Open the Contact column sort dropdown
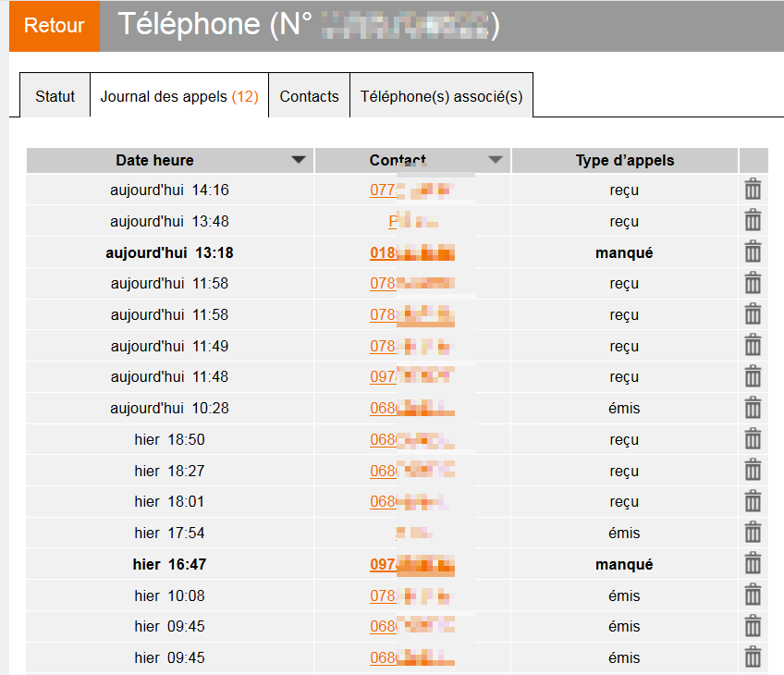The height and width of the screenshot is (675, 784). tap(496, 159)
